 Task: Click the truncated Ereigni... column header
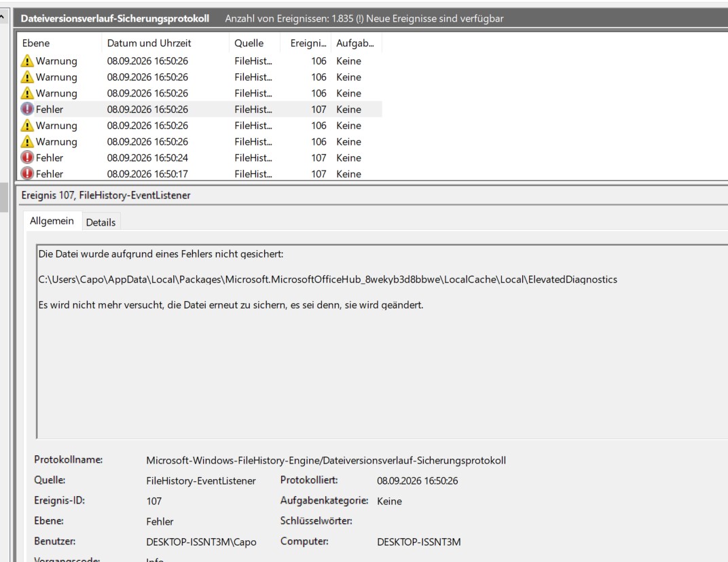pos(306,43)
